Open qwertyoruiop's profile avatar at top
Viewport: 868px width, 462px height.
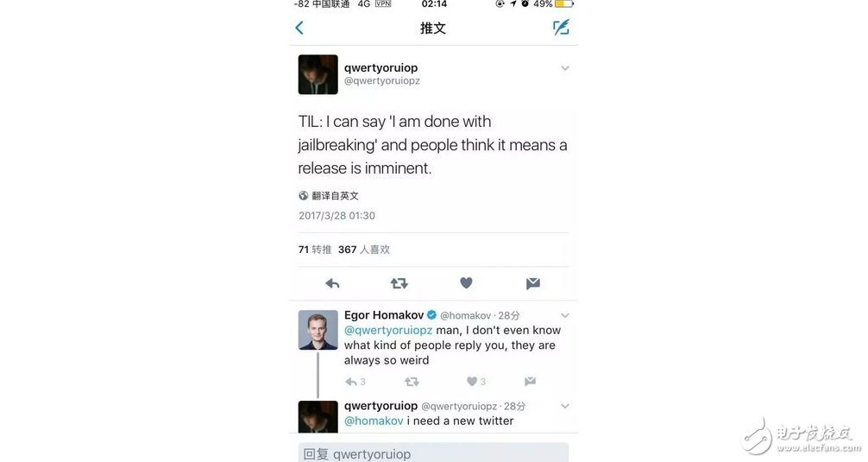coord(318,74)
